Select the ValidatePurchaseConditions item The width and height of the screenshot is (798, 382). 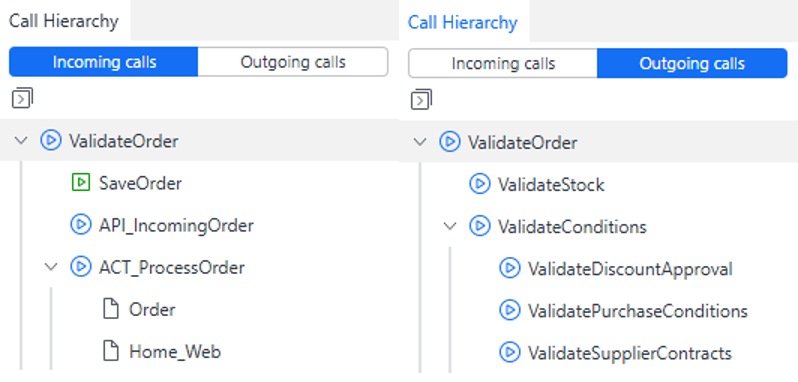coord(623,310)
